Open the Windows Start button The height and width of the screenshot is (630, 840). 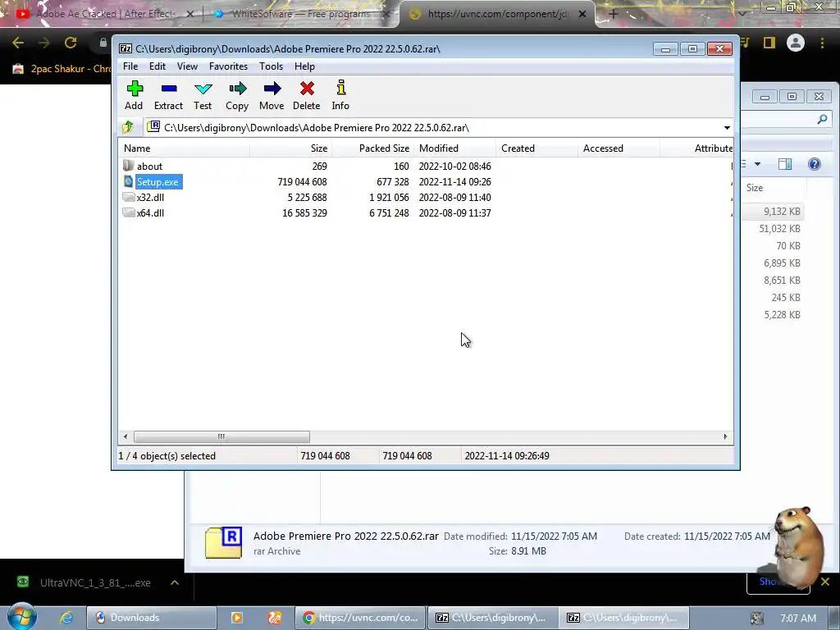pyautogui.click(x=21, y=617)
